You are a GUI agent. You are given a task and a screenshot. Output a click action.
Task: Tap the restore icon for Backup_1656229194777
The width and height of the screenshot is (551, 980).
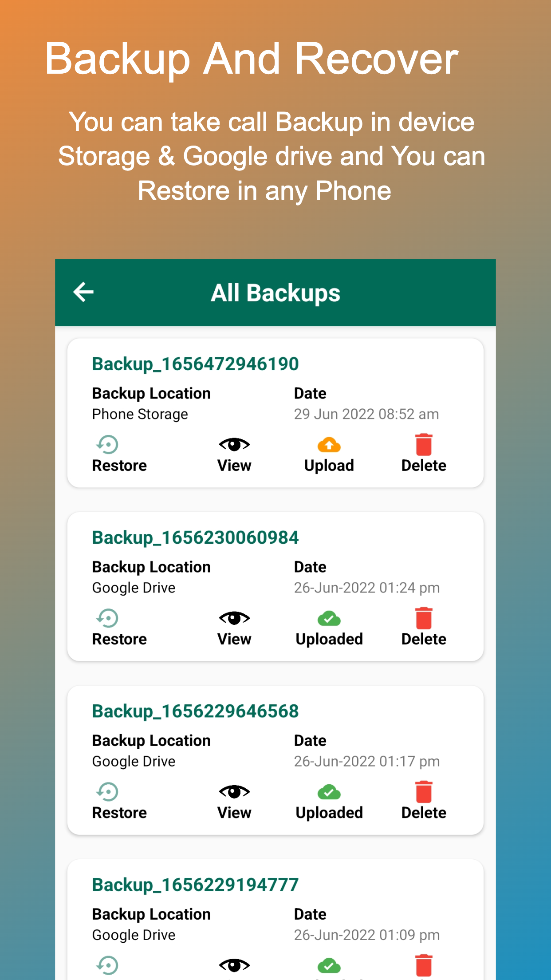[x=107, y=965]
